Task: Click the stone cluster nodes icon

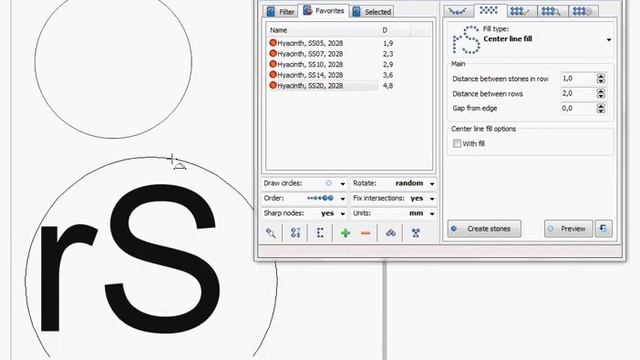Action: 416,233
